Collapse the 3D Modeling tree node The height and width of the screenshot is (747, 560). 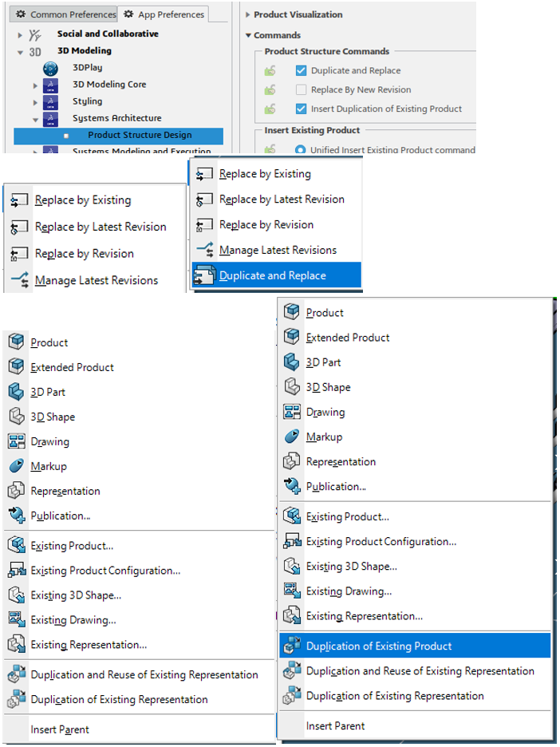pos(19,53)
